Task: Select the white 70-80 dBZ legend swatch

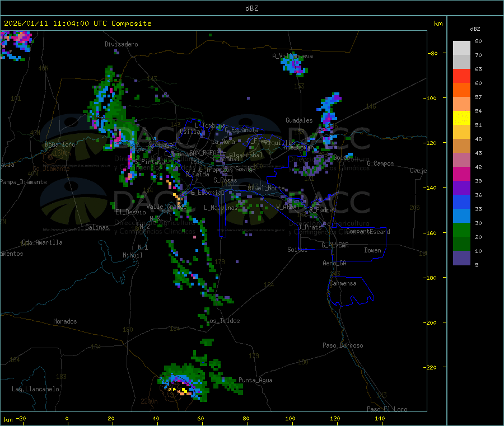Action: tap(461, 48)
